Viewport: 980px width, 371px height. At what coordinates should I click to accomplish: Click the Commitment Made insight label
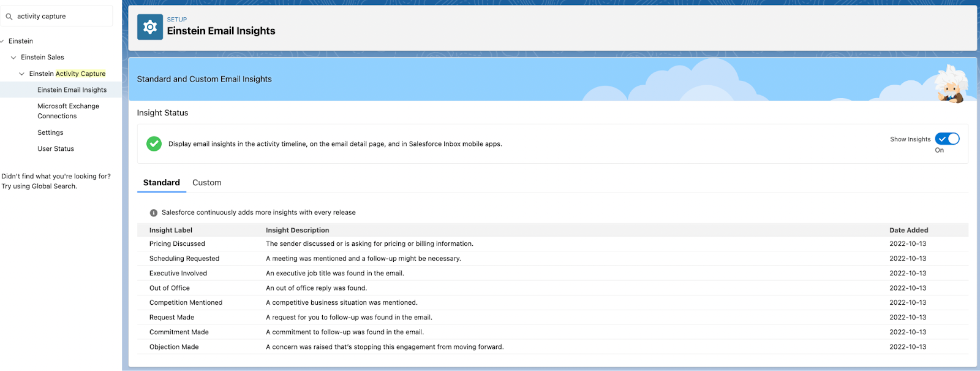(179, 332)
